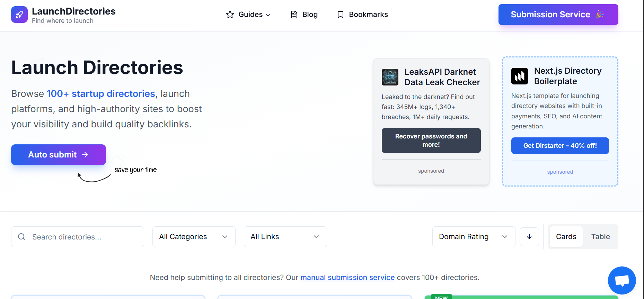Open the All Categories dropdown
The width and height of the screenshot is (644, 299).
194,237
